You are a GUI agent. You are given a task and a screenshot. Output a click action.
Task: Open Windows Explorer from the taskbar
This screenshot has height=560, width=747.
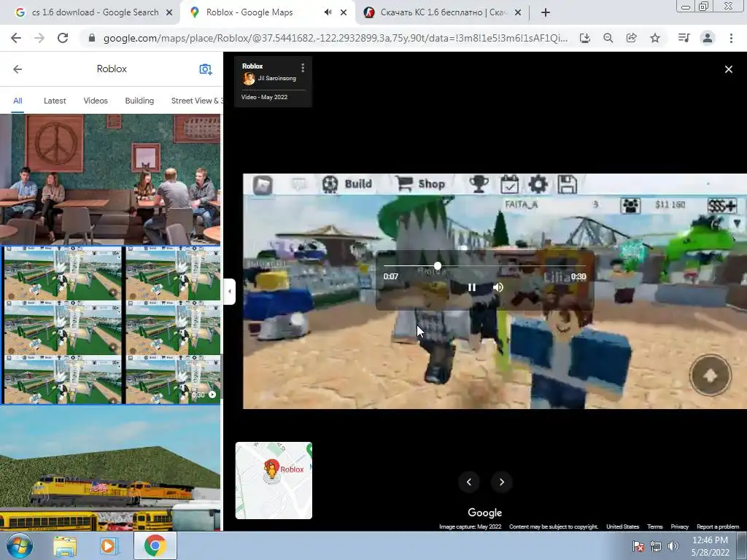click(65, 546)
